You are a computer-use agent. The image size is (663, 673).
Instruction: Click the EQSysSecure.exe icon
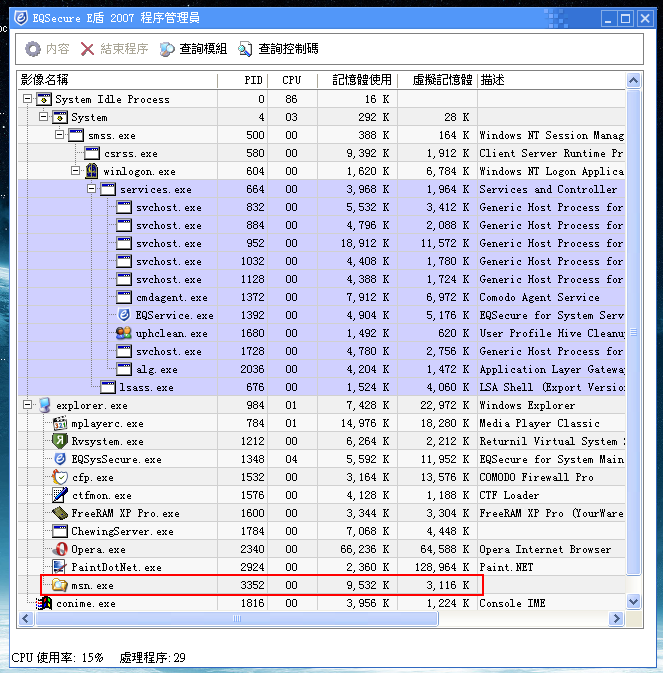pyautogui.click(x=60, y=459)
